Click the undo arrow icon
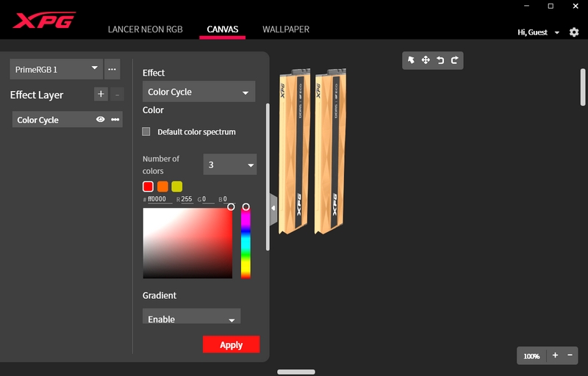588x376 pixels. [x=440, y=60]
